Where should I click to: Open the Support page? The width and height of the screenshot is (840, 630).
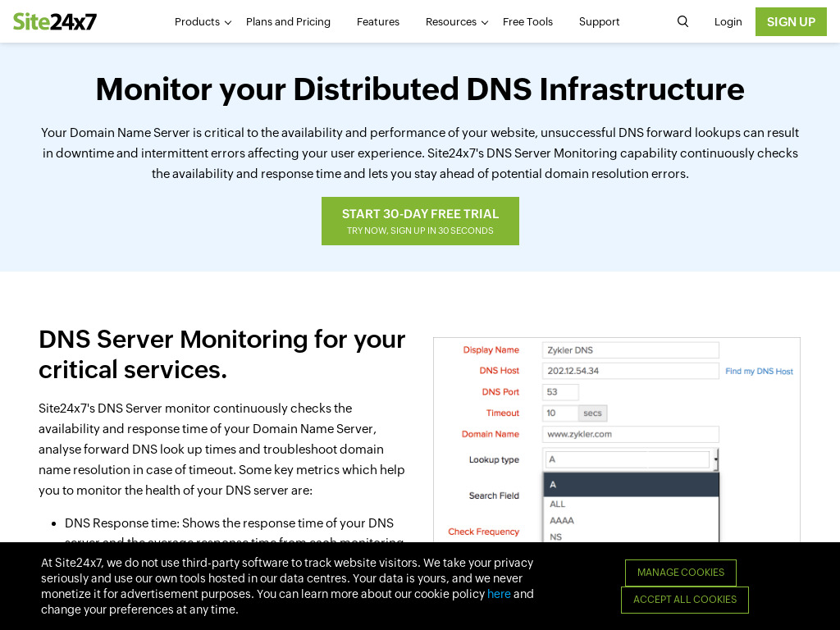pos(599,22)
